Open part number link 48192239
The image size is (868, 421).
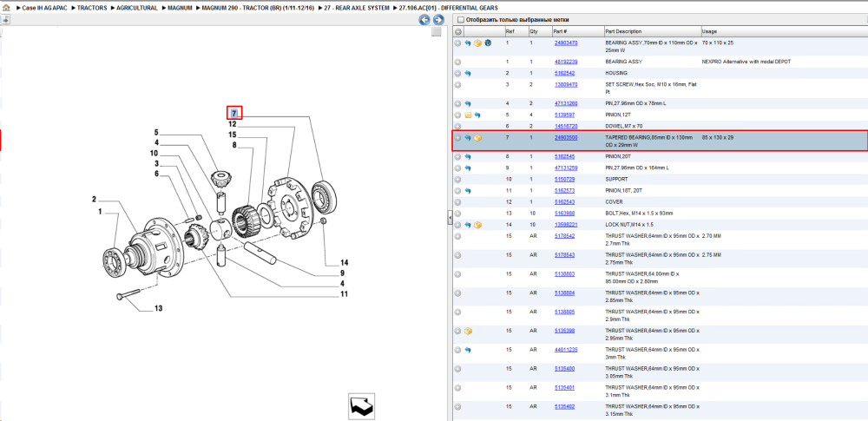pyautogui.click(x=566, y=62)
